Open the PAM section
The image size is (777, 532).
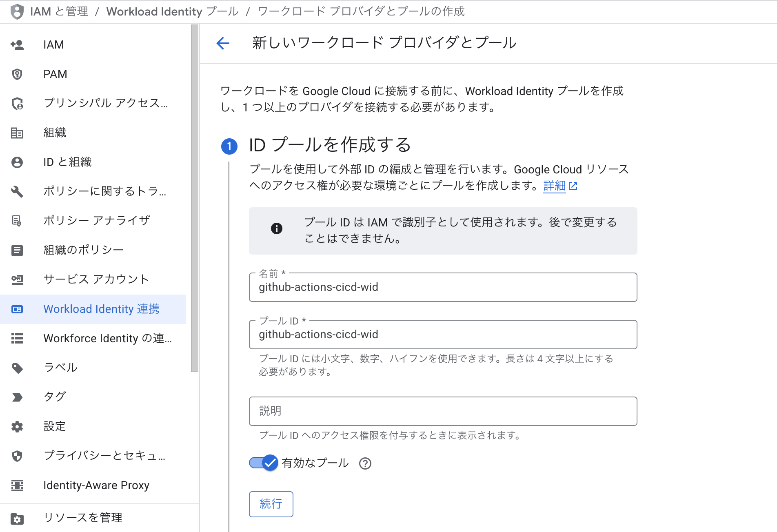pos(55,74)
